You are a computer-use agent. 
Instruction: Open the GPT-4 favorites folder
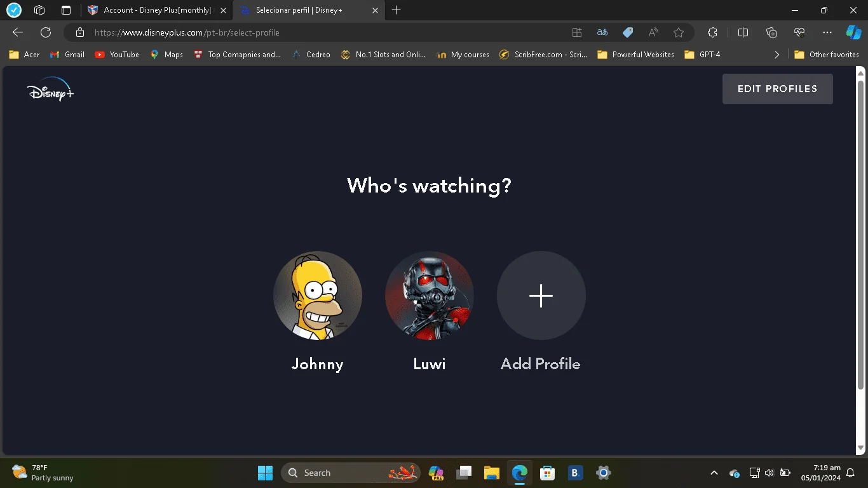pos(702,55)
